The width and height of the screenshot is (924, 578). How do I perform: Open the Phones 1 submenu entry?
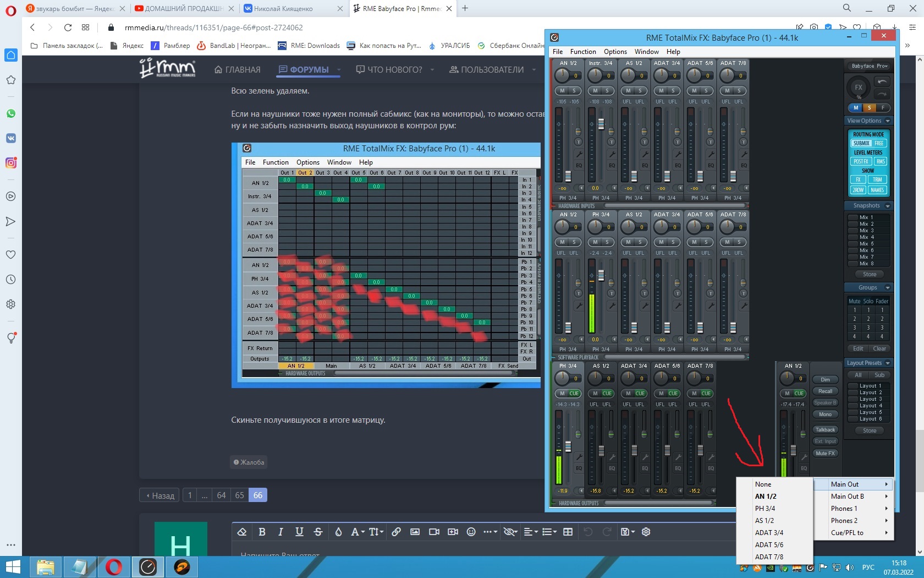(x=854, y=509)
